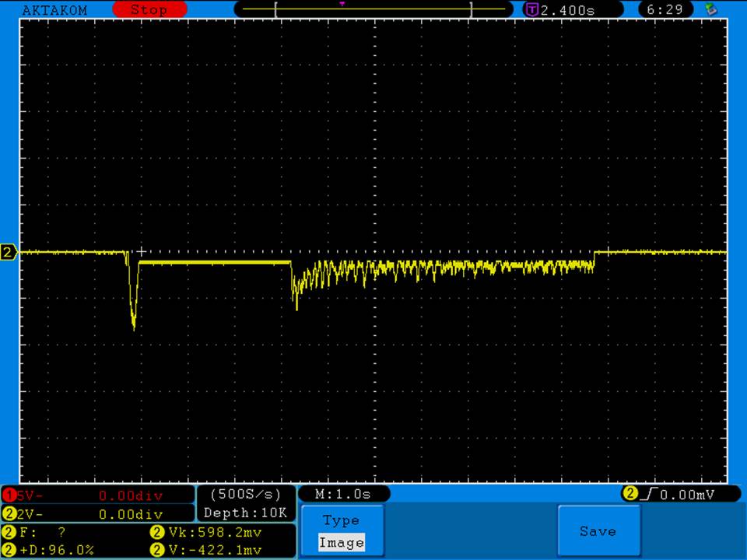747x560 pixels.
Task: Click the pink trigger marker in memory bar
Action: point(342,4)
